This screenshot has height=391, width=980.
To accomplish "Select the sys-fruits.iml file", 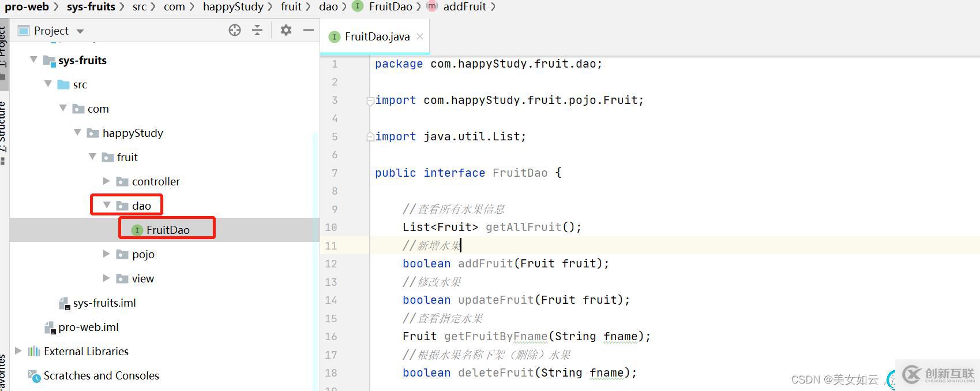I will pyautogui.click(x=104, y=303).
